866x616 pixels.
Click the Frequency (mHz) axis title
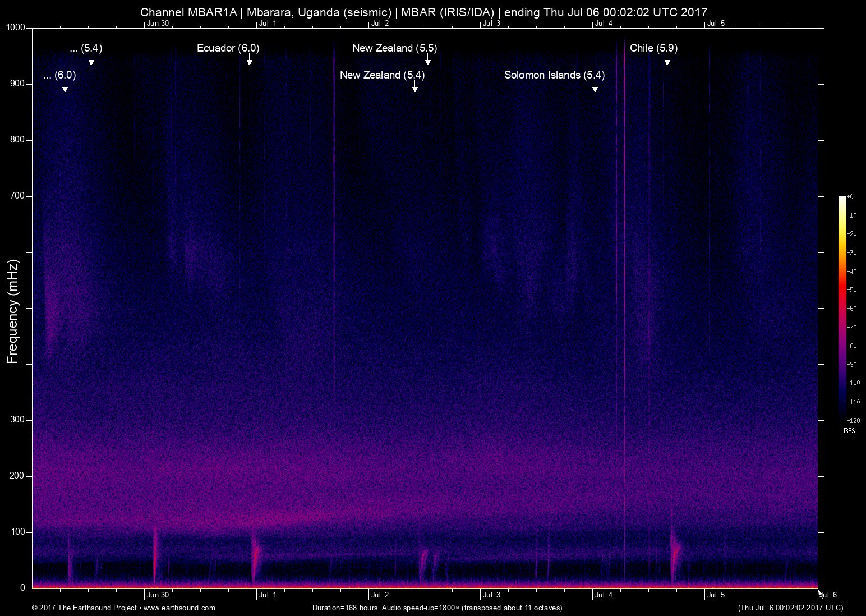point(13,311)
